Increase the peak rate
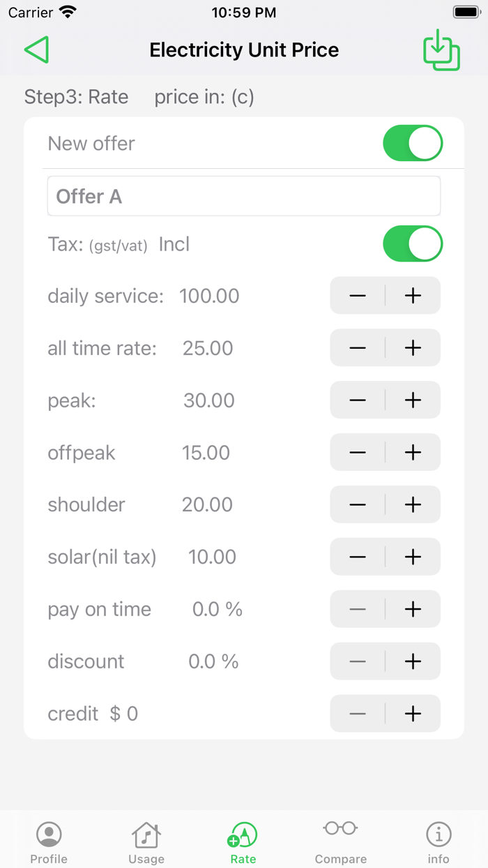The height and width of the screenshot is (868, 488). point(412,400)
